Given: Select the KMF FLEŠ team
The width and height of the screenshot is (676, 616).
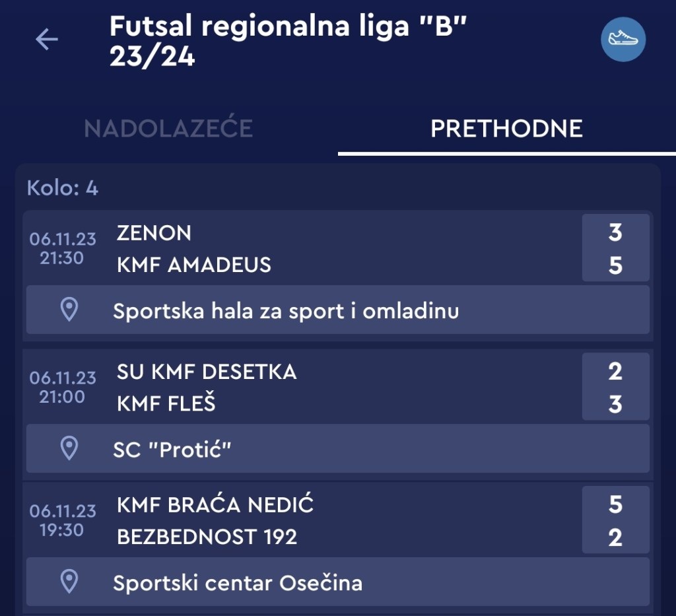Looking at the screenshot, I should point(166,403).
